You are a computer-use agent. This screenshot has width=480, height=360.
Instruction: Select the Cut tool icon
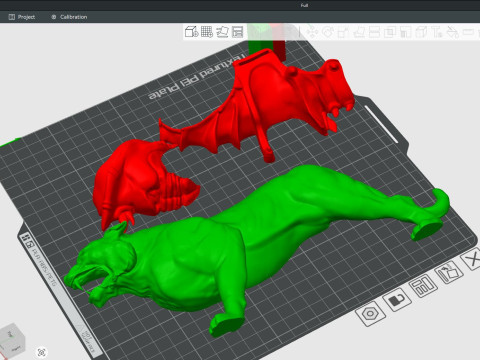click(374, 32)
